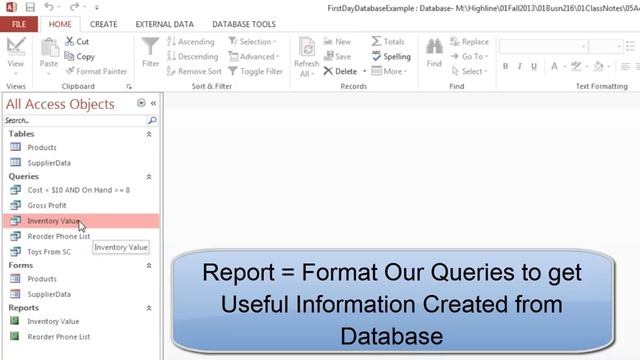Image resolution: width=640 pixels, height=360 pixels.
Task: Open the Select dropdown in Find group
Action: pyautogui.click(x=469, y=71)
